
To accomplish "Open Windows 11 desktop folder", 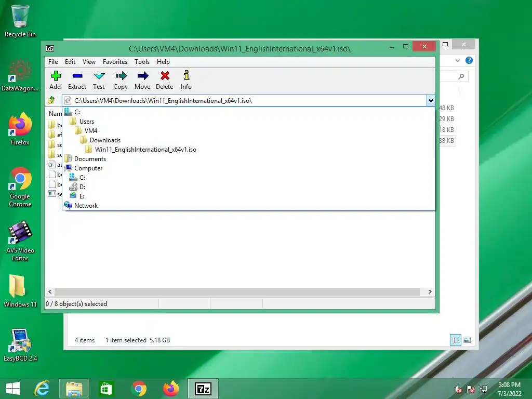I will click(x=20, y=291).
